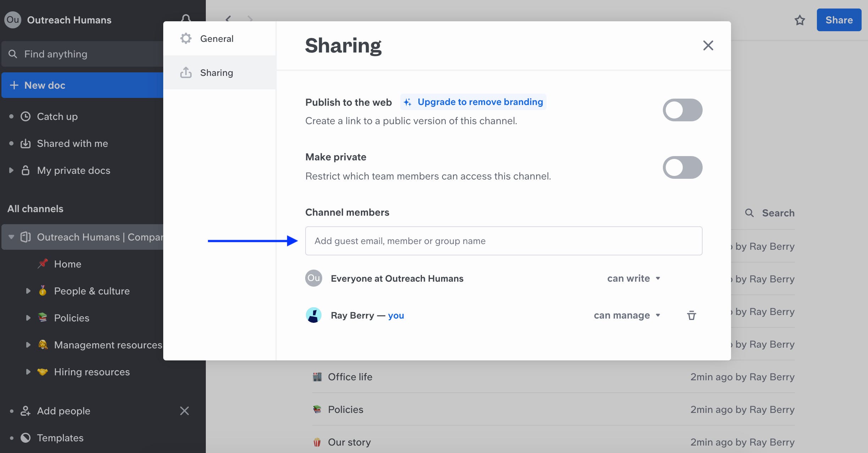Toggle the Make private switch
Screen dimensions: 868x453
(683, 167)
